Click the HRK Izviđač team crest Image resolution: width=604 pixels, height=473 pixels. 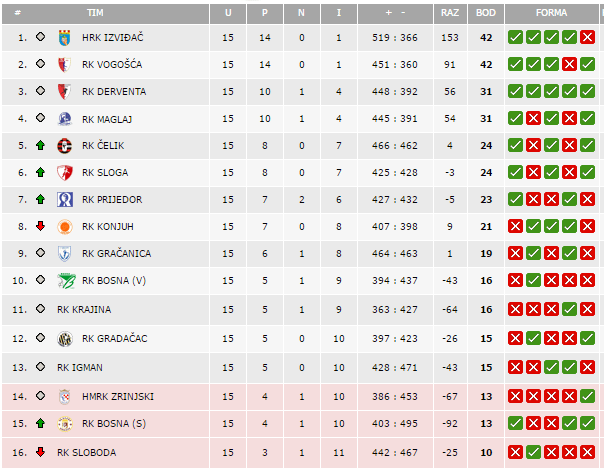coord(66,37)
